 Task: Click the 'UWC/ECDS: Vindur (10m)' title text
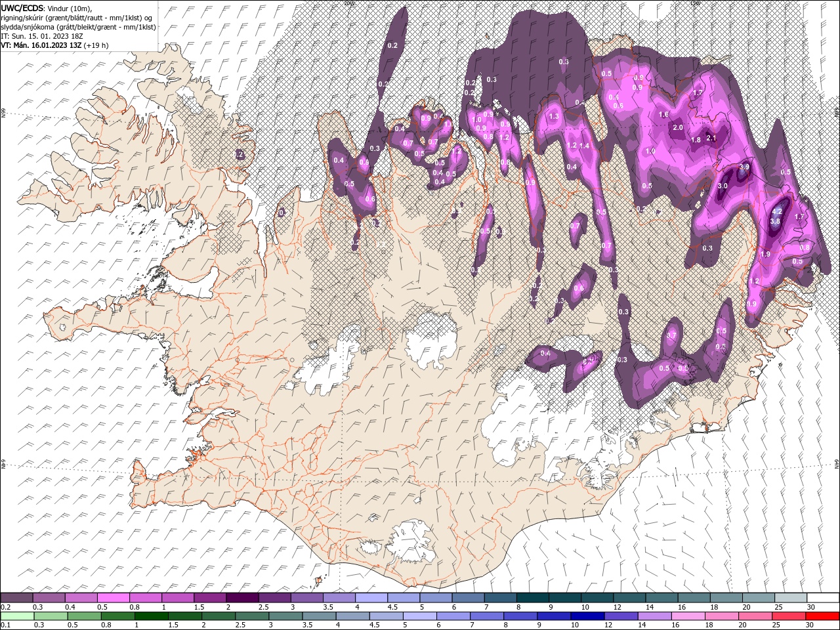pos(47,8)
